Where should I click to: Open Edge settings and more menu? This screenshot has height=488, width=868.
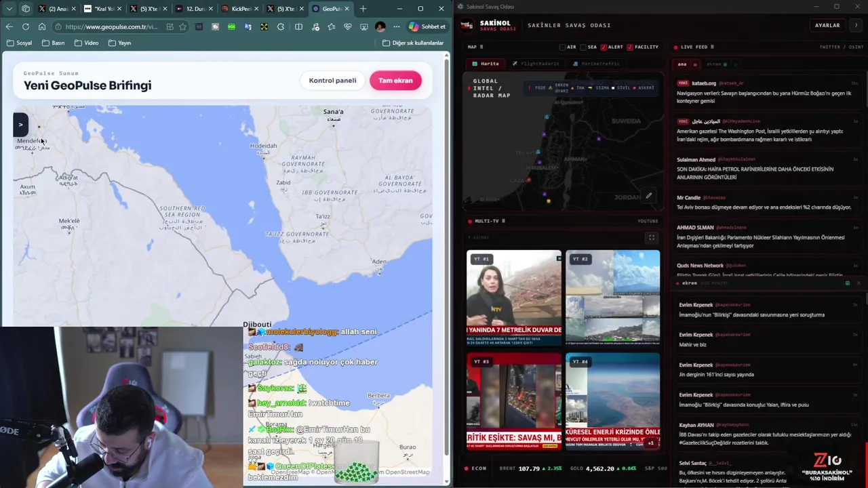397,26
